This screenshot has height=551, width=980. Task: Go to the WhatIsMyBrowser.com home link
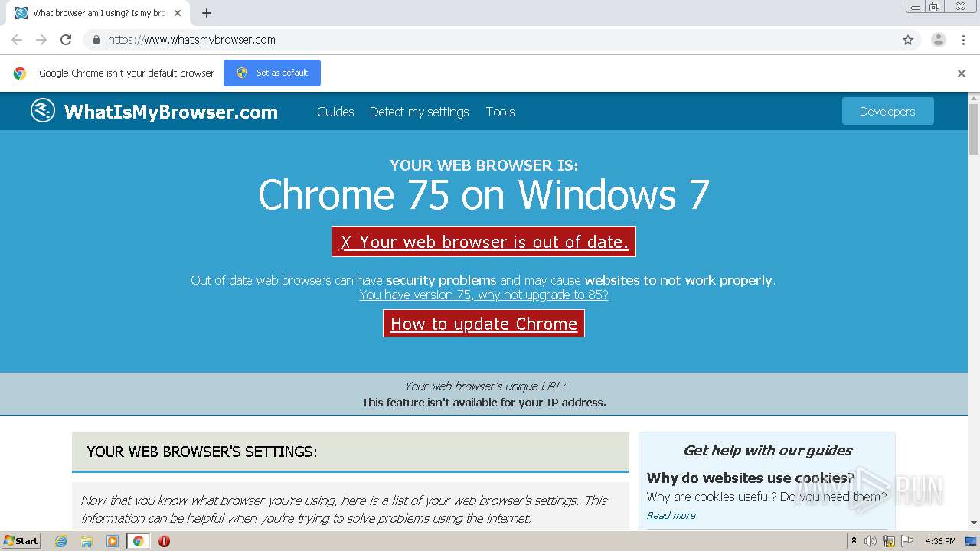[171, 112]
